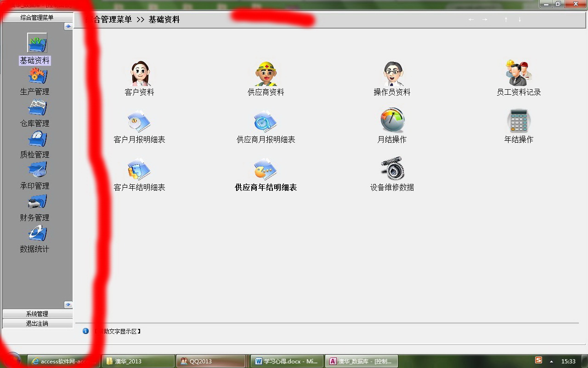This screenshot has height=368, width=588.
Task: Open 设备维修数据 equipment repair icon
Action: [x=392, y=169]
